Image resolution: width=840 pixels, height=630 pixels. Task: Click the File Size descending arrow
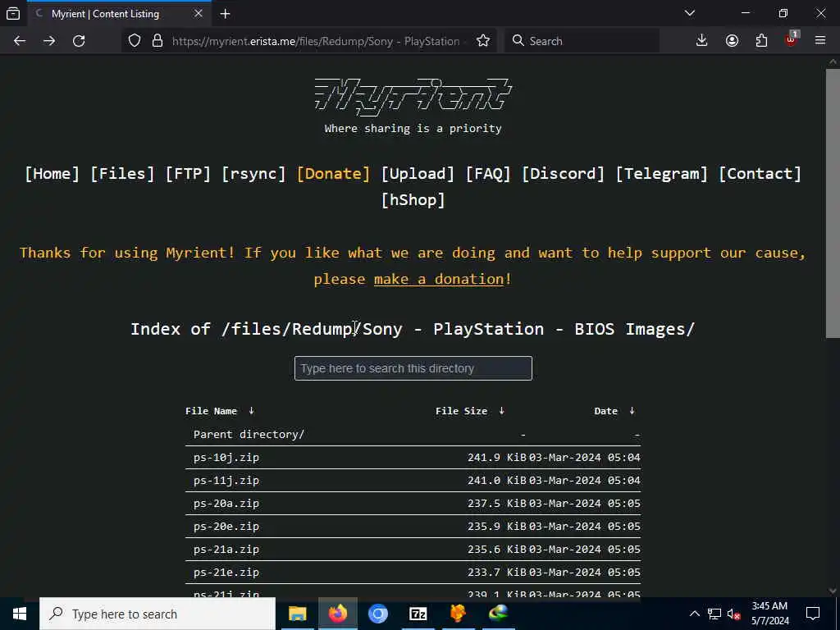(x=501, y=411)
